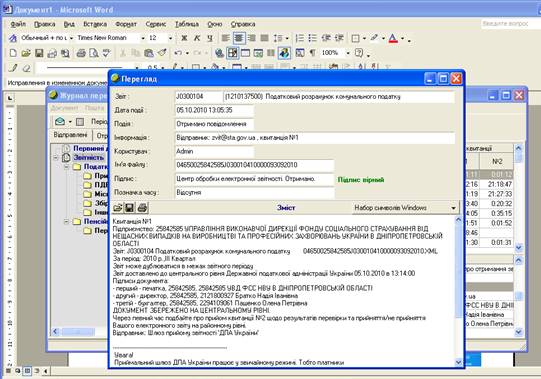Align text to the left

pos(226,38)
